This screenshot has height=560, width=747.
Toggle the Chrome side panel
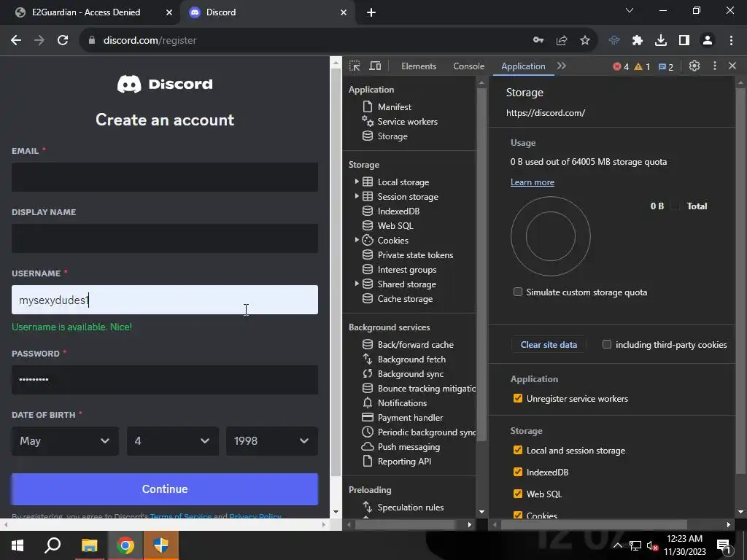pyautogui.click(x=684, y=41)
